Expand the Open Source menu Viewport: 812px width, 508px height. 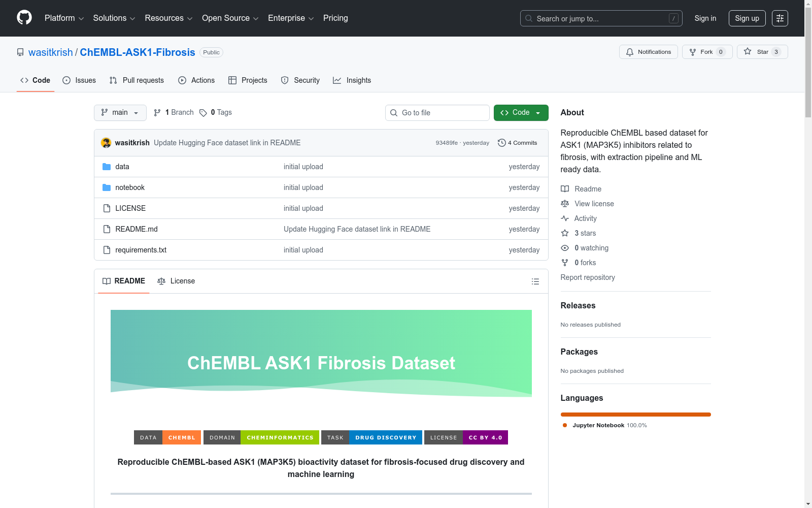[230, 18]
